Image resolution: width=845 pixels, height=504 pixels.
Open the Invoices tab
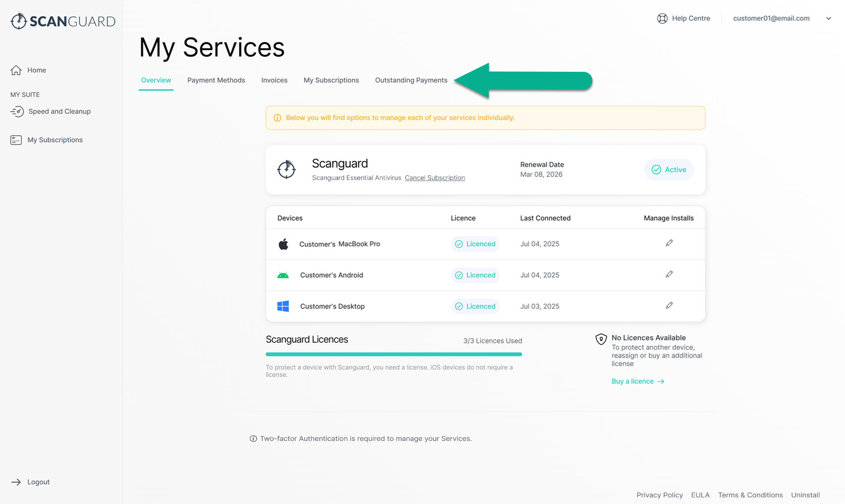(274, 80)
